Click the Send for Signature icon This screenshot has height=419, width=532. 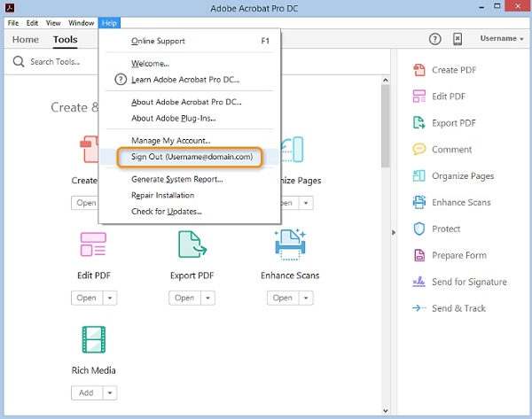click(x=419, y=282)
